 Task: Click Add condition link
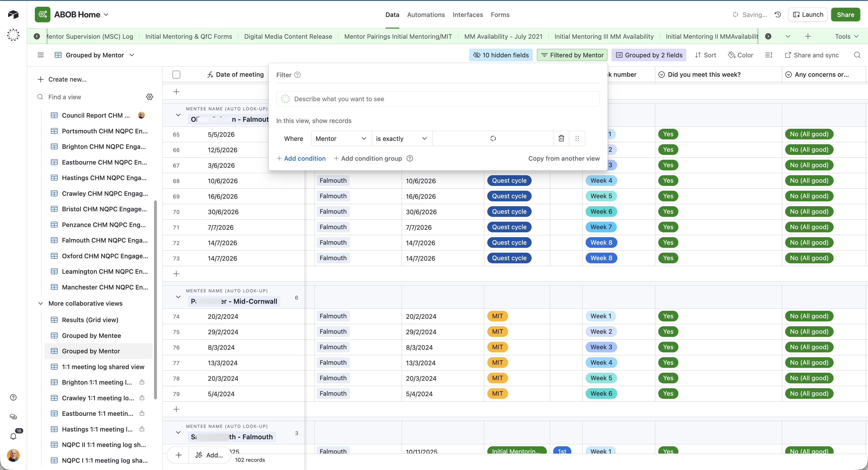[x=301, y=158]
